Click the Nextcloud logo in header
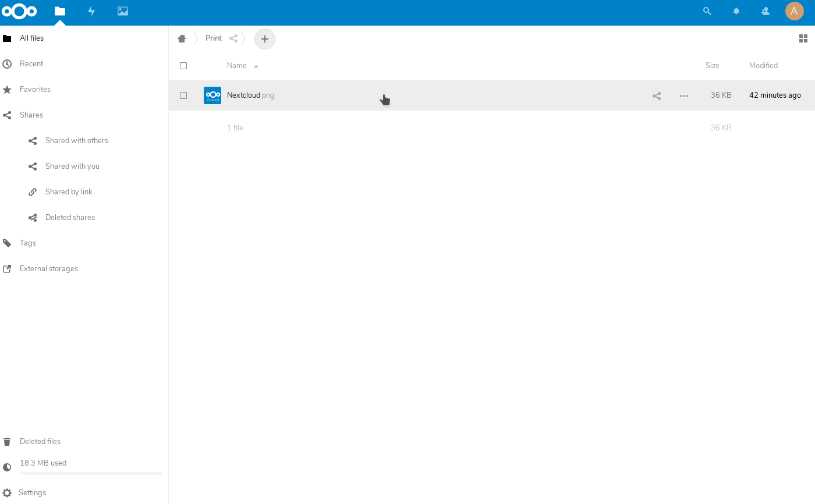815x504 pixels. (20, 11)
